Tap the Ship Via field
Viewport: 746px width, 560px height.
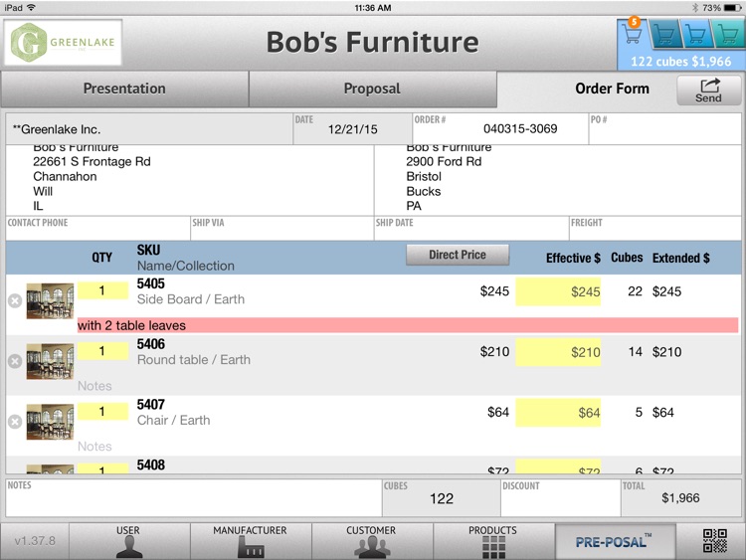click(x=282, y=229)
